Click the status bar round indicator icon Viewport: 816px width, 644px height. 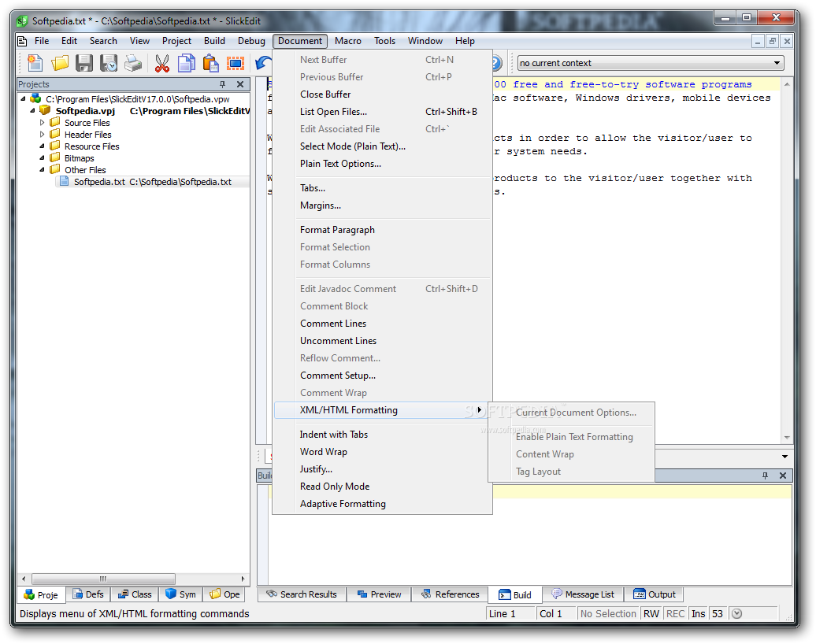(736, 614)
